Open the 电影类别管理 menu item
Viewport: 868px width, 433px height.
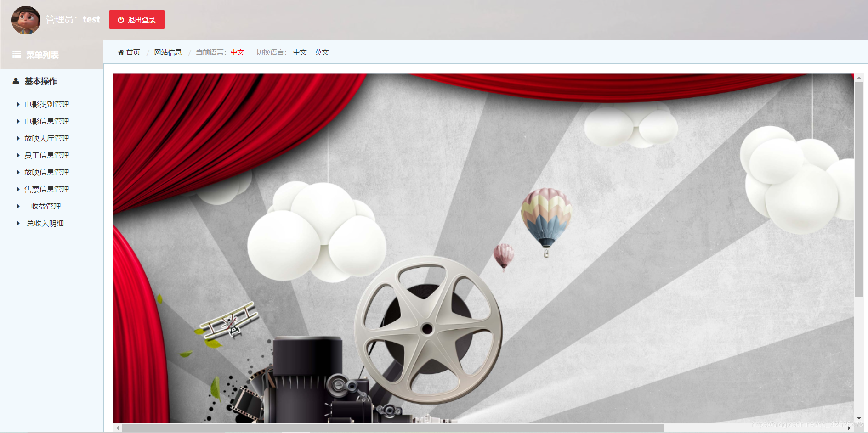tap(47, 105)
